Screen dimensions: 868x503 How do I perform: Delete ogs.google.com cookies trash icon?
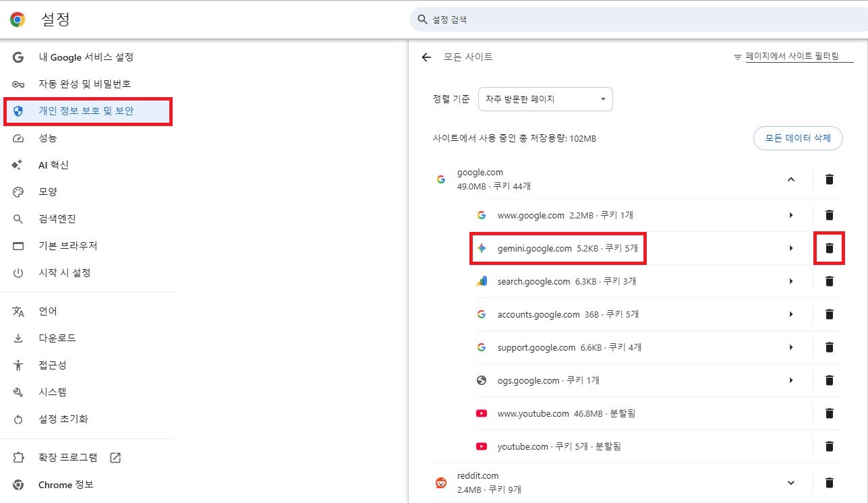(x=830, y=380)
